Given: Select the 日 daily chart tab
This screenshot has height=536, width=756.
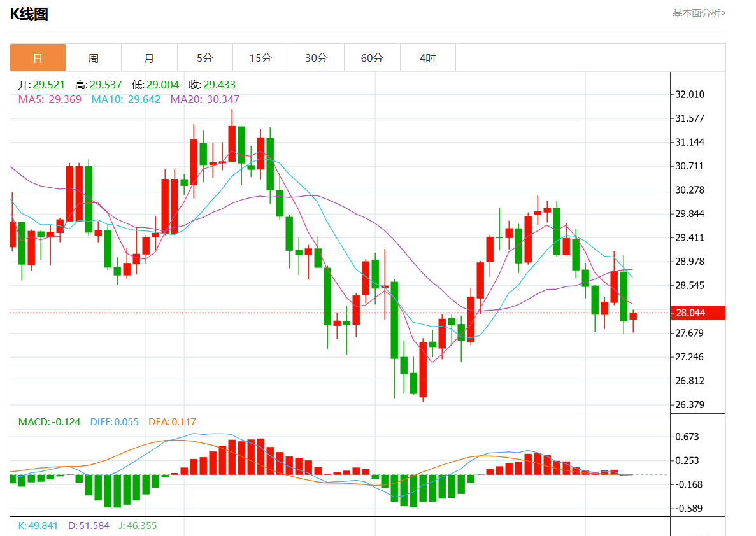Looking at the screenshot, I should tap(38, 58).
